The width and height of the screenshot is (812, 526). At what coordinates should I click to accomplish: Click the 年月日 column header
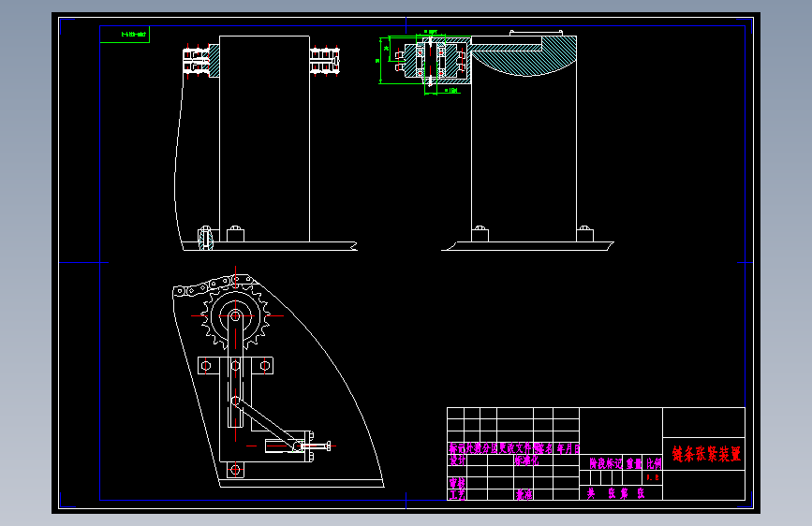pos(568,448)
